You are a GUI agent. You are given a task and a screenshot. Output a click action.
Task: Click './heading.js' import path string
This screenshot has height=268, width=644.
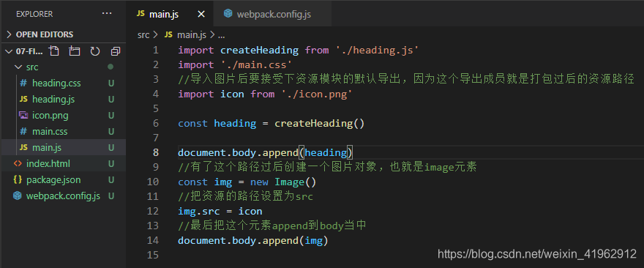point(377,51)
